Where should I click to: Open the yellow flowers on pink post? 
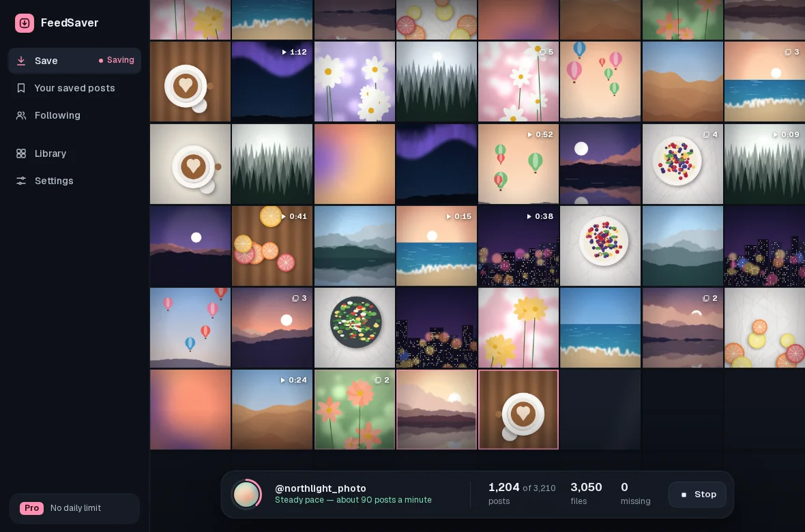tap(518, 327)
